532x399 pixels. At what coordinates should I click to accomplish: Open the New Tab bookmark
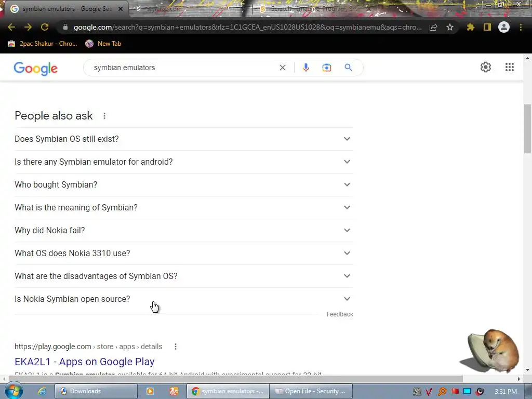103,44
